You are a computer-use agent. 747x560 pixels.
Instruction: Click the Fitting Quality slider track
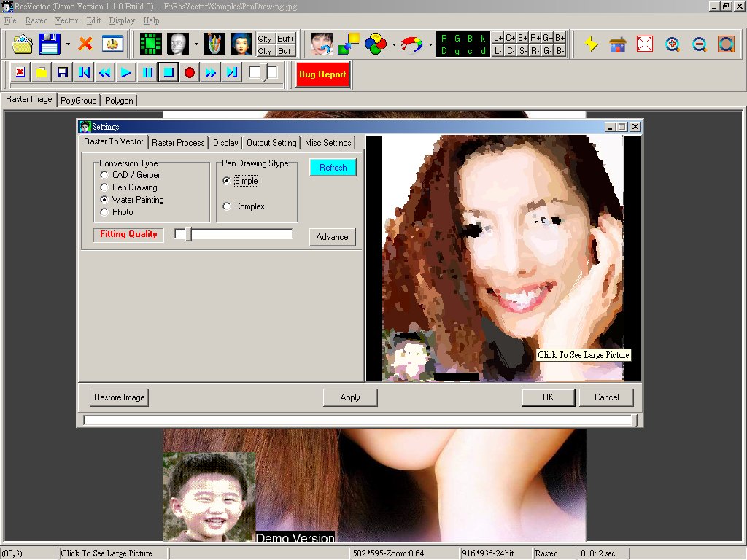tap(233, 234)
